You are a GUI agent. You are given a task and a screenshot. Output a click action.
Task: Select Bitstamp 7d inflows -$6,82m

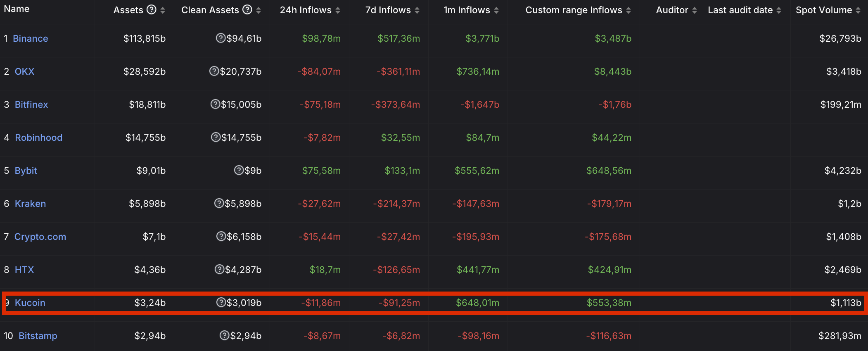(x=401, y=336)
